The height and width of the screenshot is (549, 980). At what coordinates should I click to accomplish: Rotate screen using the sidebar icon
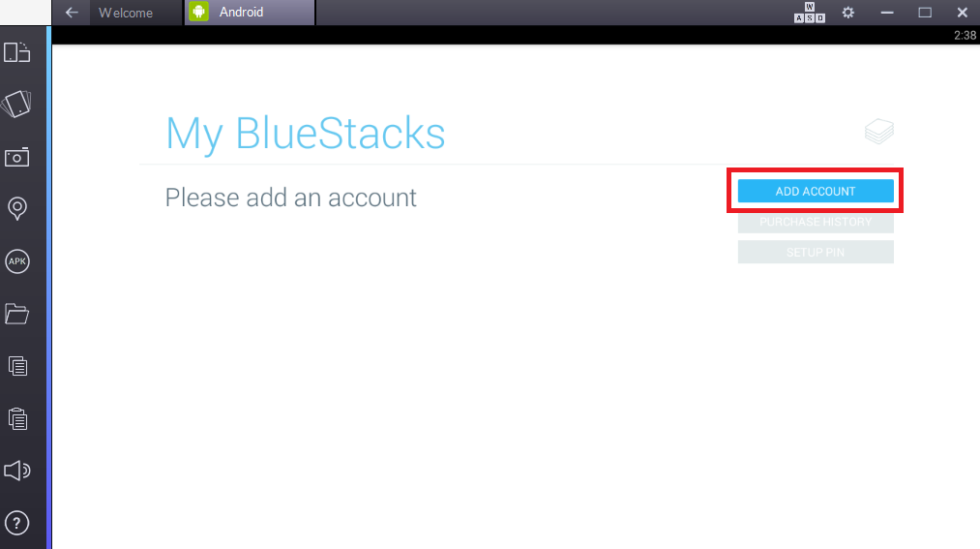(x=16, y=52)
